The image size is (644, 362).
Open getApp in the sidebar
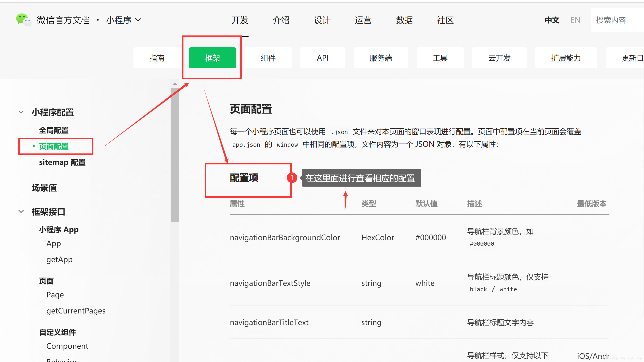pyautogui.click(x=59, y=260)
